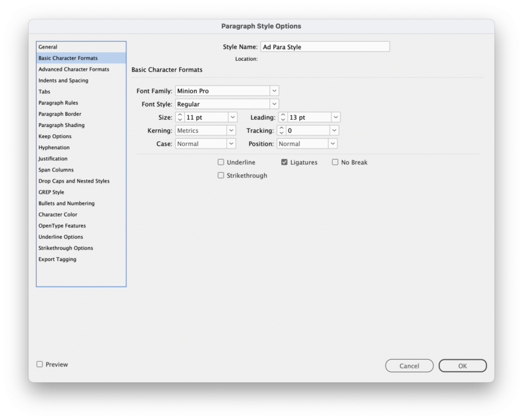Select Paragraph Rules category
The width and height of the screenshot is (523, 420).
click(81, 103)
